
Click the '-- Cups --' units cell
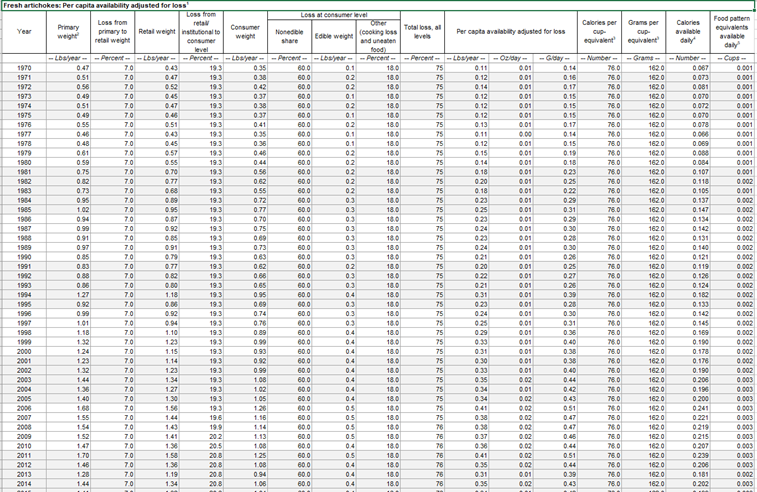coord(732,58)
